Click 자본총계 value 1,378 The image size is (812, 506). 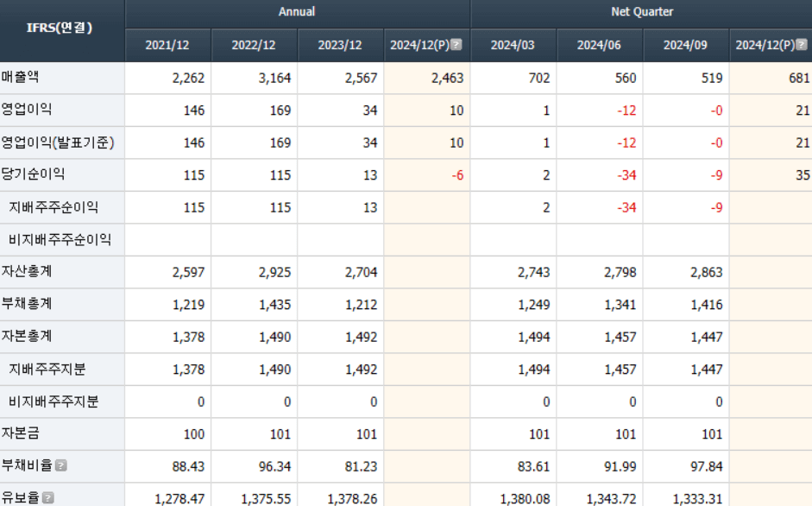pyautogui.click(x=188, y=337)
